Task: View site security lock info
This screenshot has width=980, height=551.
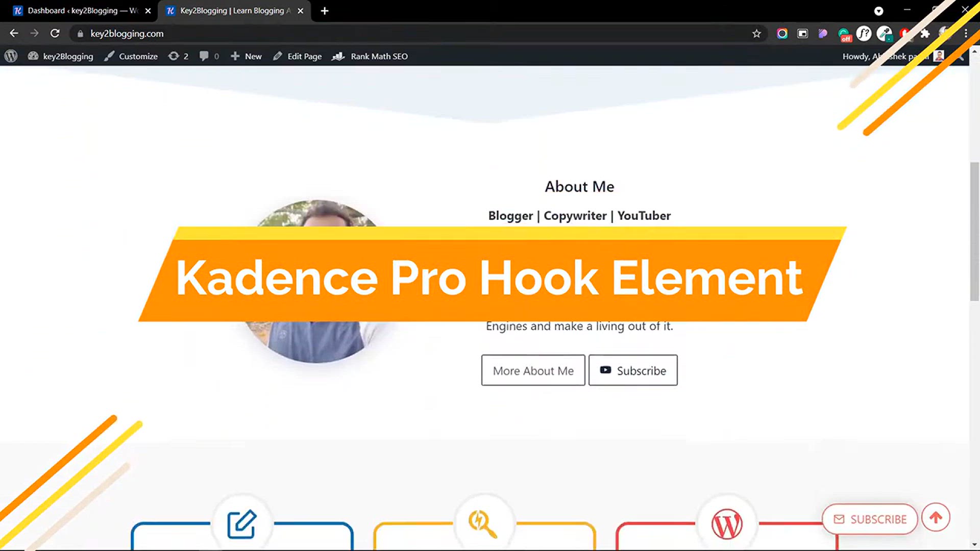Action: click(x=80, y=34)
